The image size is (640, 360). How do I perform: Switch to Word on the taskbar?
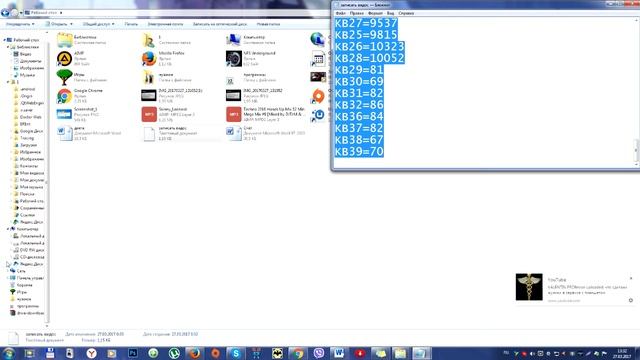(x=339, y=353)
